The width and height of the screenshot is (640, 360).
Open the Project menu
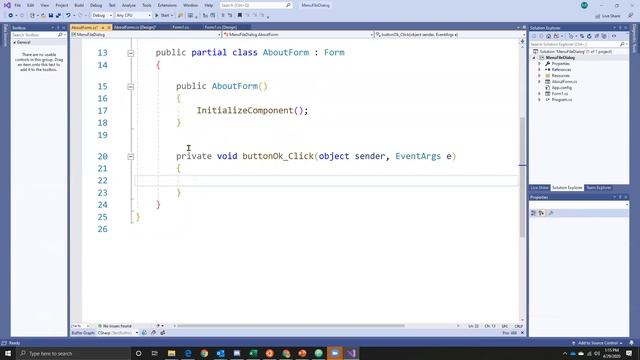pos(62,5)
